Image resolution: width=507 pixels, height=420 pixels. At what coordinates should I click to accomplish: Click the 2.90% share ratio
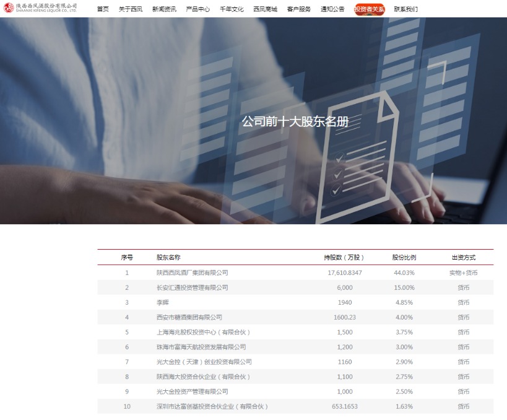tap(404, 362)
